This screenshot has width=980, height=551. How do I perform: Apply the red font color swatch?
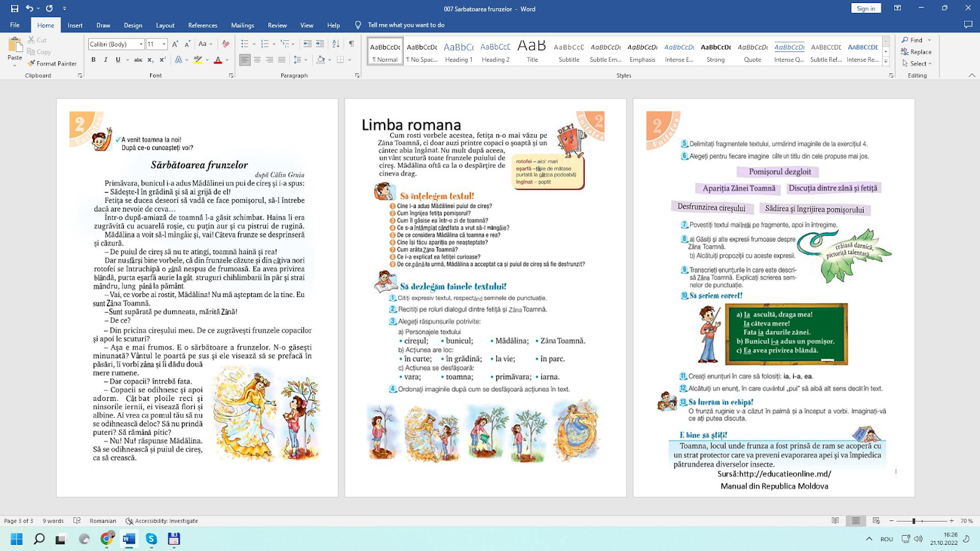[x=217, y=60]
